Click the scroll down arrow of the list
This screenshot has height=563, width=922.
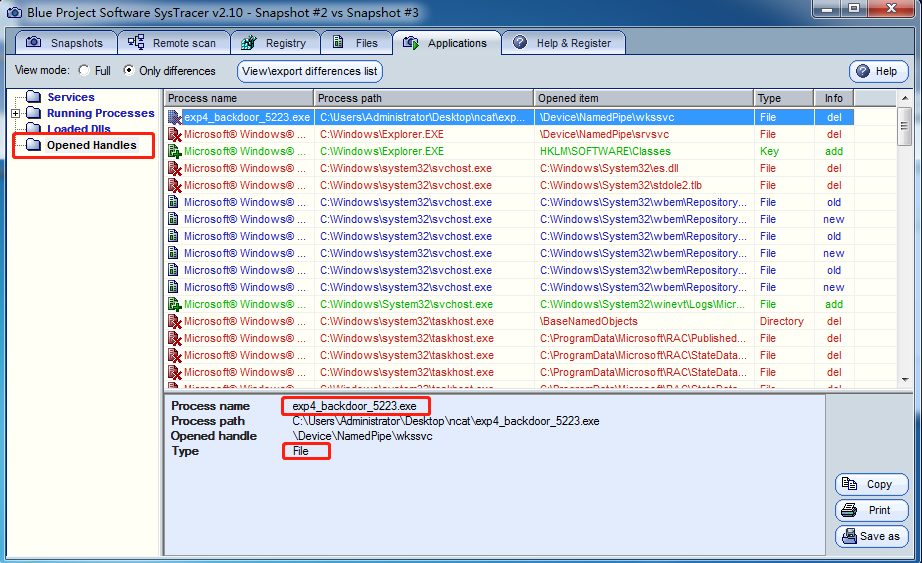[905, 379]
